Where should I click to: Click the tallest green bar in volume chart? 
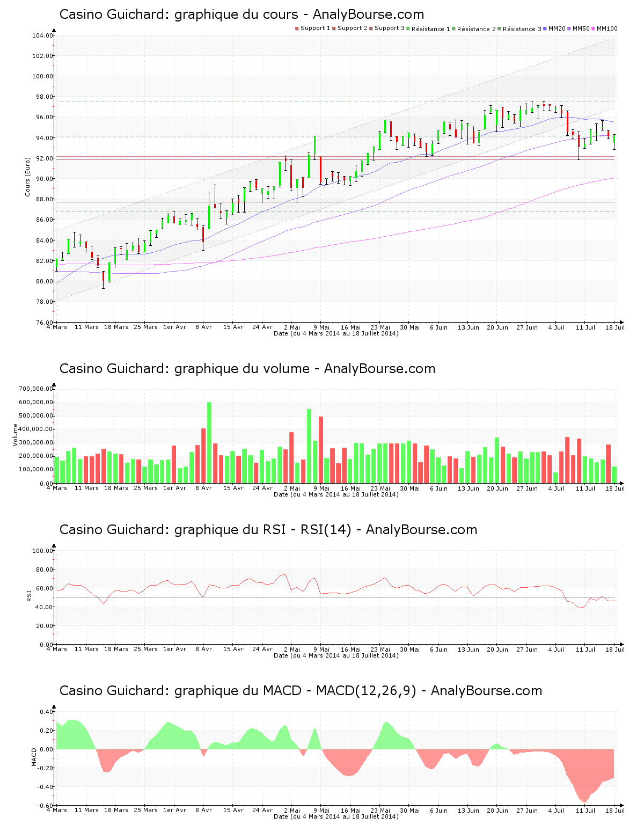[209, 442]
